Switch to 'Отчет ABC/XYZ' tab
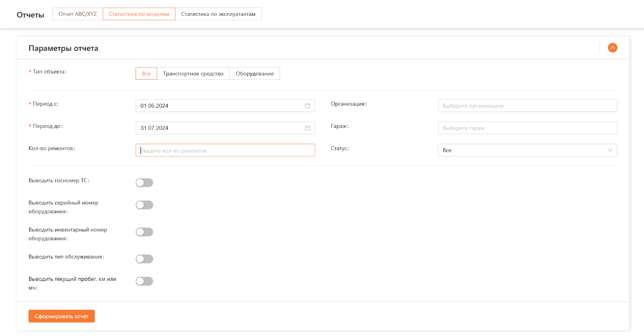Image resolution: width=644 pixels, height=336 pixels. point(78,14)
